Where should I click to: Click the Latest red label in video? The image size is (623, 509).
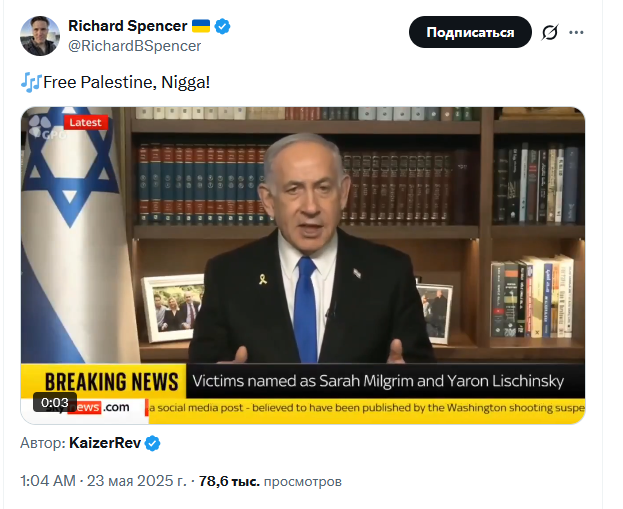85,122
